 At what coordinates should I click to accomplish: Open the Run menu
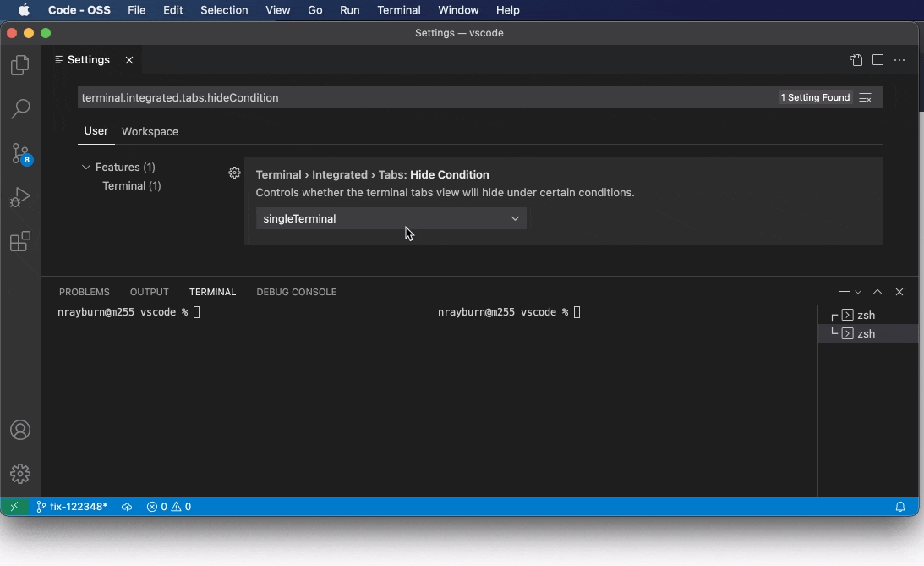coord(349,10)
